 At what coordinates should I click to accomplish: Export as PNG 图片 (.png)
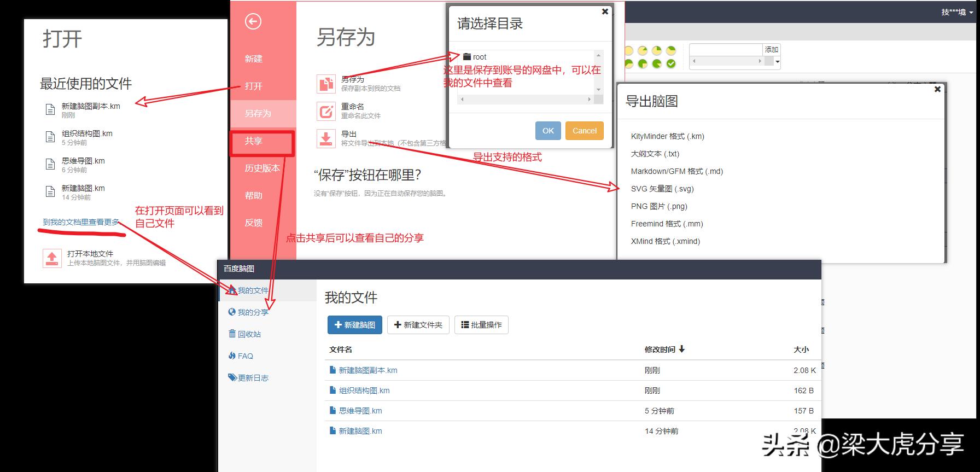click(x=659, y=206)
